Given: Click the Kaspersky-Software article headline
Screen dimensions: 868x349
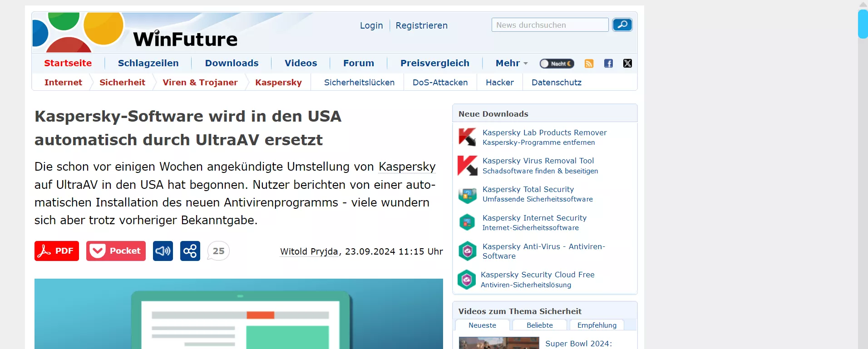Looking at the screenshot, I should coord(188,128).
